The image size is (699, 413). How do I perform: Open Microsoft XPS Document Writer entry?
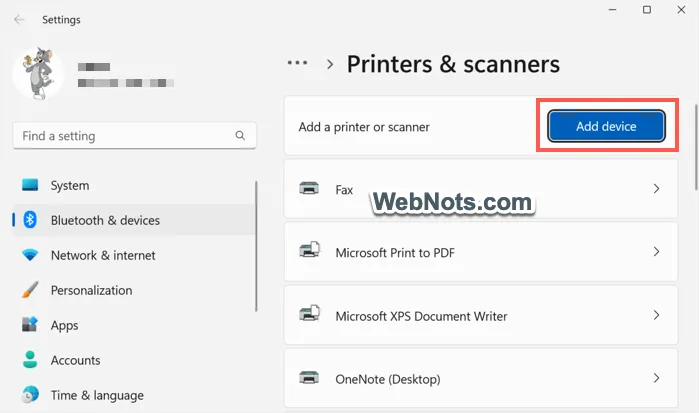click(x=481, y=316)
